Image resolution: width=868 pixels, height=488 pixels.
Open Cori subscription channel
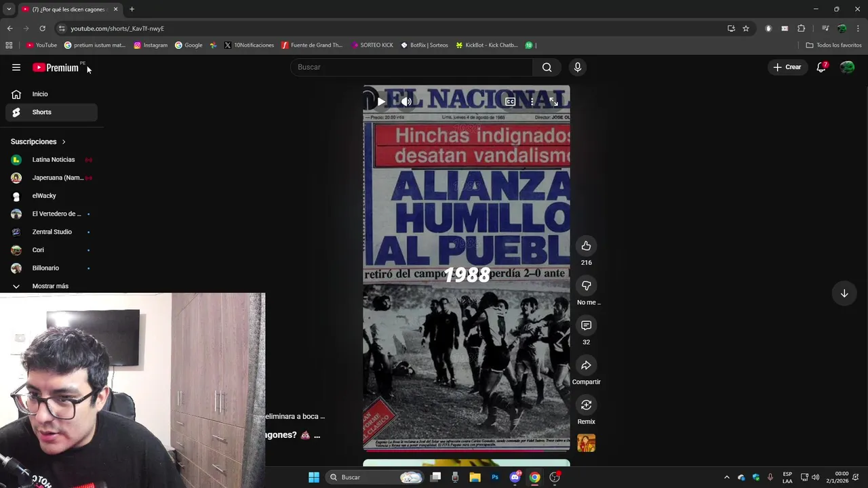(52, 250)
